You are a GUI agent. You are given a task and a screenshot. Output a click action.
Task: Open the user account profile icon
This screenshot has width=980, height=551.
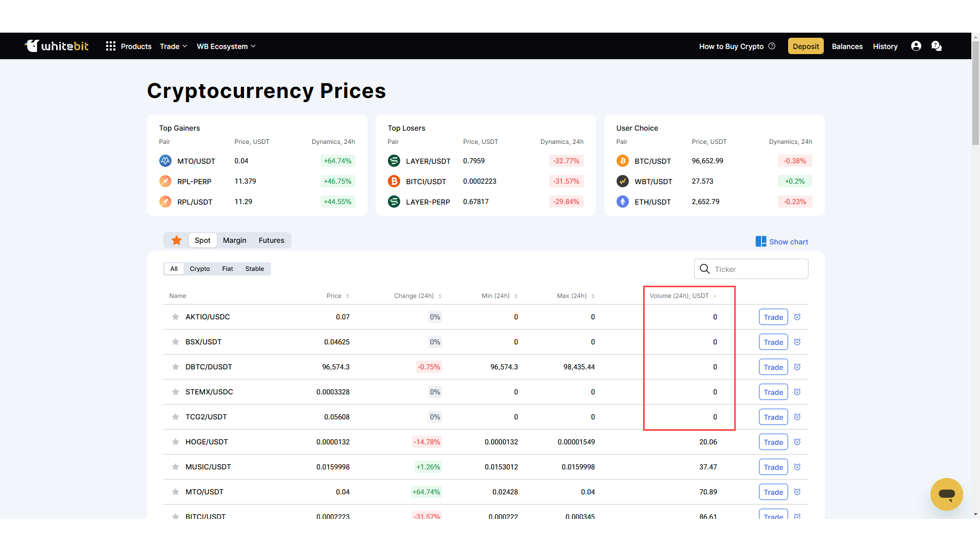click(916, 46)
